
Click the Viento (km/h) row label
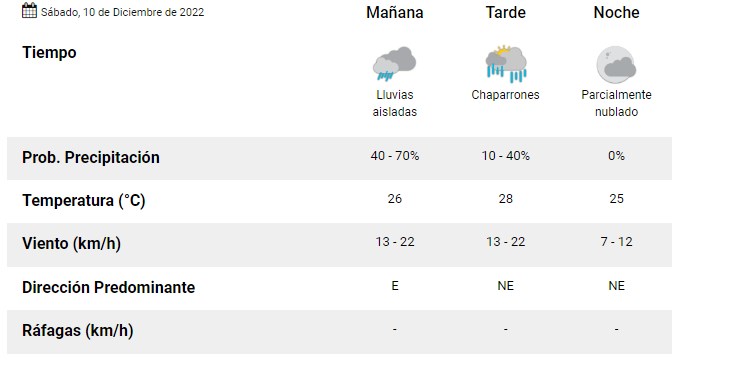click(71, 244)
